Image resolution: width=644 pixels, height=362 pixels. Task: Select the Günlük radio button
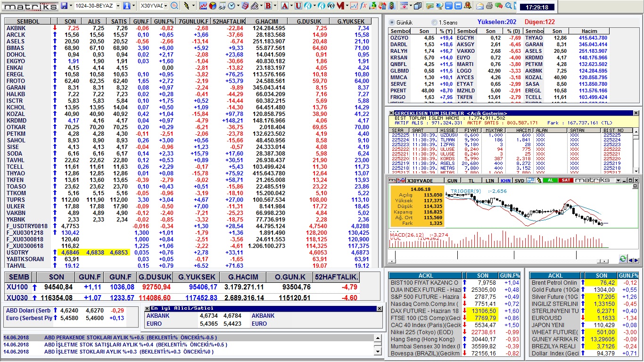click(x=392, y=22)
